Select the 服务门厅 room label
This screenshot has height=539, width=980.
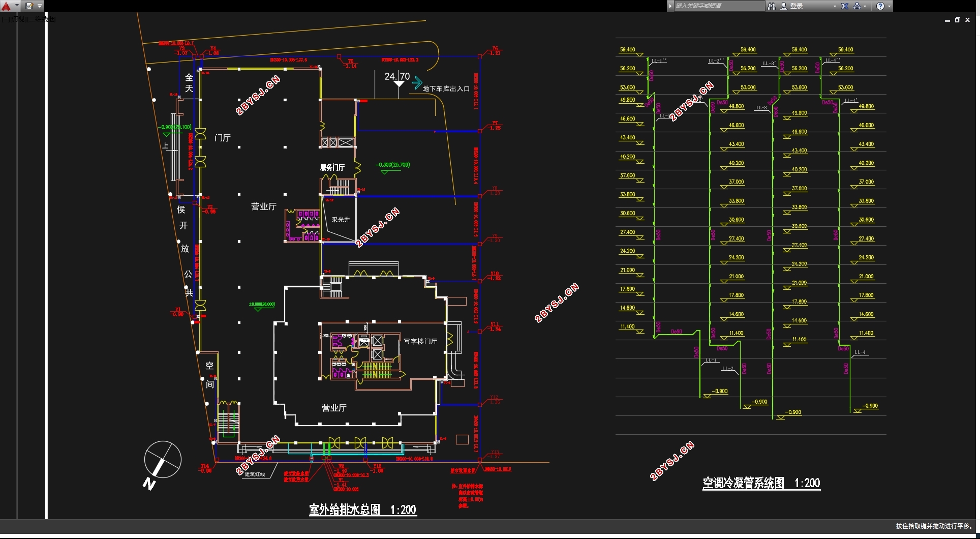click(x=332, y=167)
